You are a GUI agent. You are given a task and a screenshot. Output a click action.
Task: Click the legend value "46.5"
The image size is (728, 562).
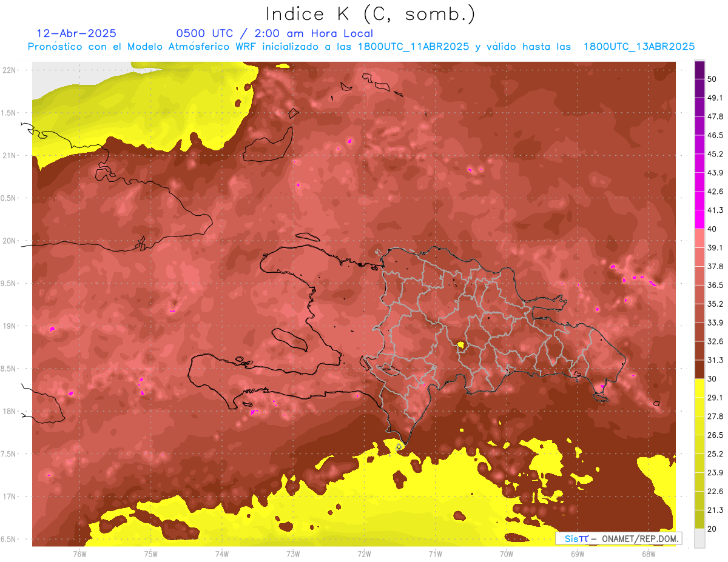[x=715, y=135]
